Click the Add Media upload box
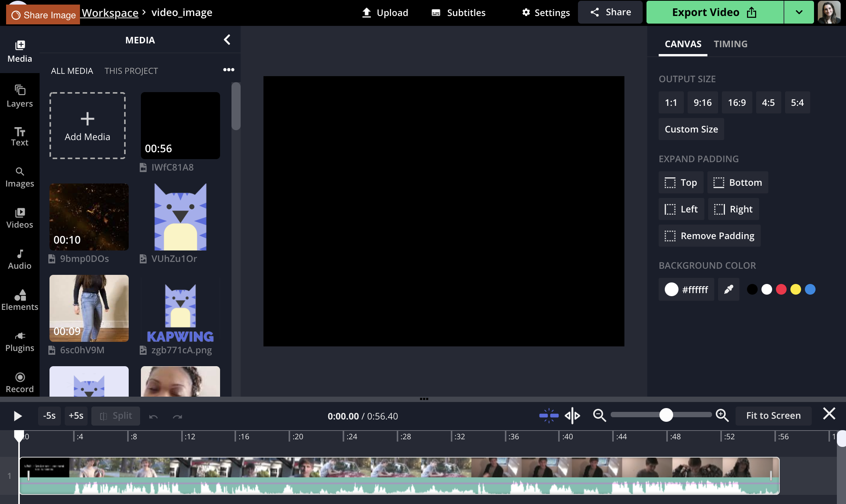Image resolution: width=846 pixels, height=504 pixels. [x=87, y=126]
